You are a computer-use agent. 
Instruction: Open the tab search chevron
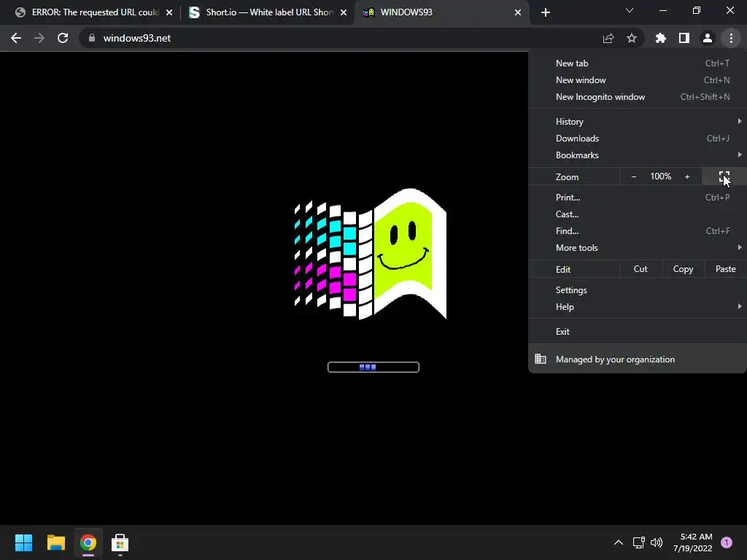[630, 10]
